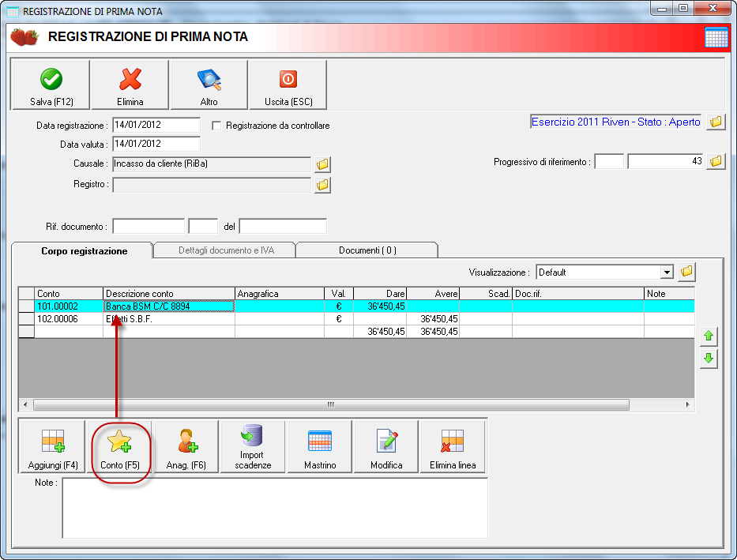Click the Esercizio 2011 Riven - Stato : Aperto link
The image size is (737, 560).
[615, 122]
